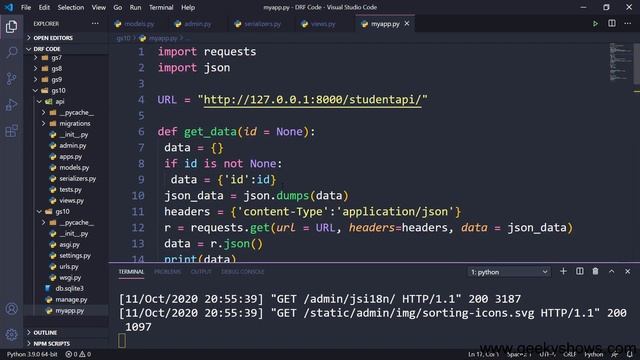The height and width of the screenshot is (360, 640).
Task: Expand the migrations folder
Action: click(75, 124)
